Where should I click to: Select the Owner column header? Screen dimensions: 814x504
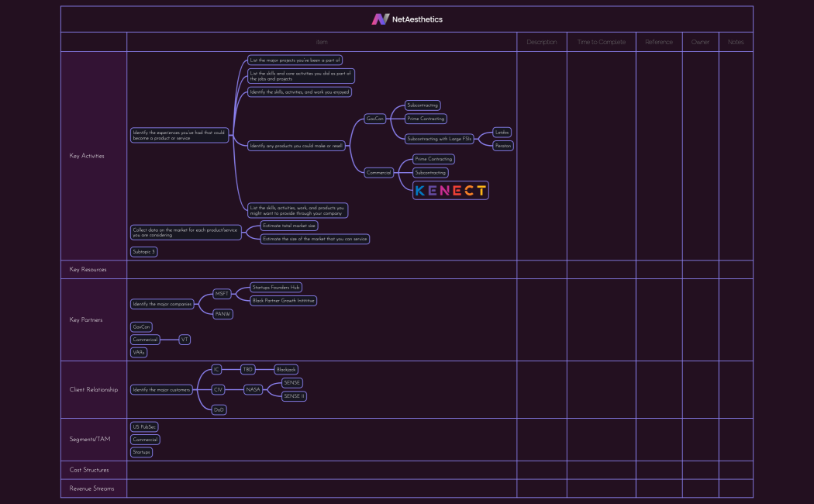click(700, 42)
